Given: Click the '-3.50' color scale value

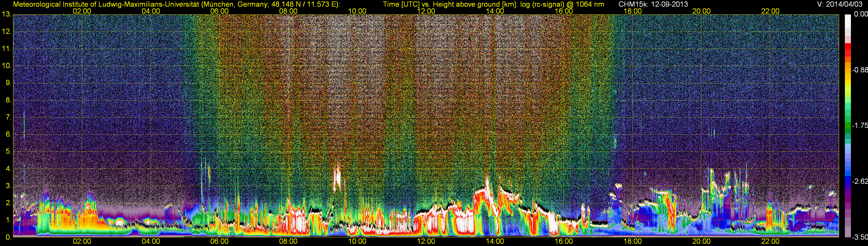Looking at the screenshot, I should (860, 237).
